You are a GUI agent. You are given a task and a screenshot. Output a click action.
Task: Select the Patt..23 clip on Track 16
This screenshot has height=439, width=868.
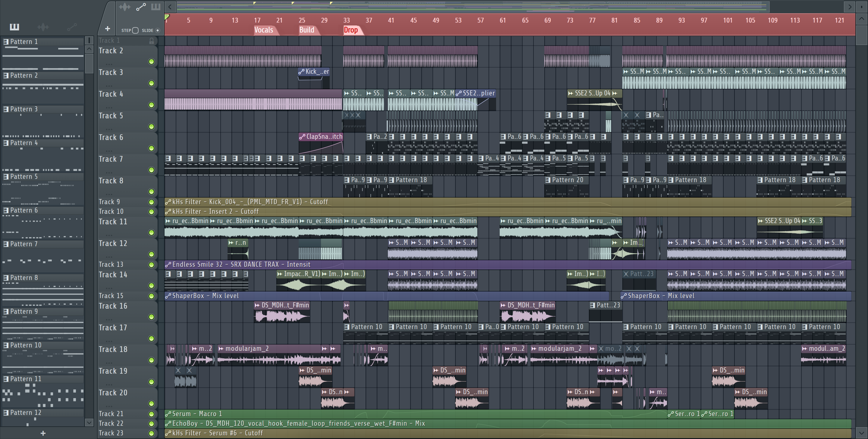[x=605, y=312]
